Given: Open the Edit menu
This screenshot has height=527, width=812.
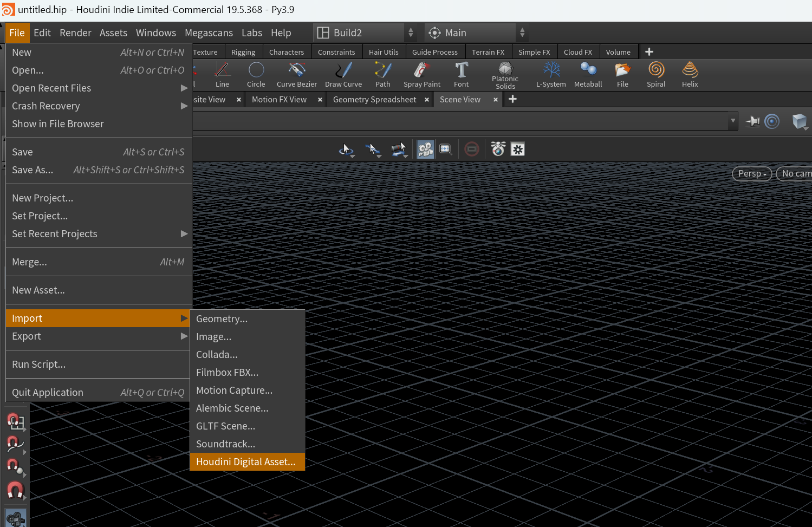Looking at the screenshot, I should [x=42, y=33].
